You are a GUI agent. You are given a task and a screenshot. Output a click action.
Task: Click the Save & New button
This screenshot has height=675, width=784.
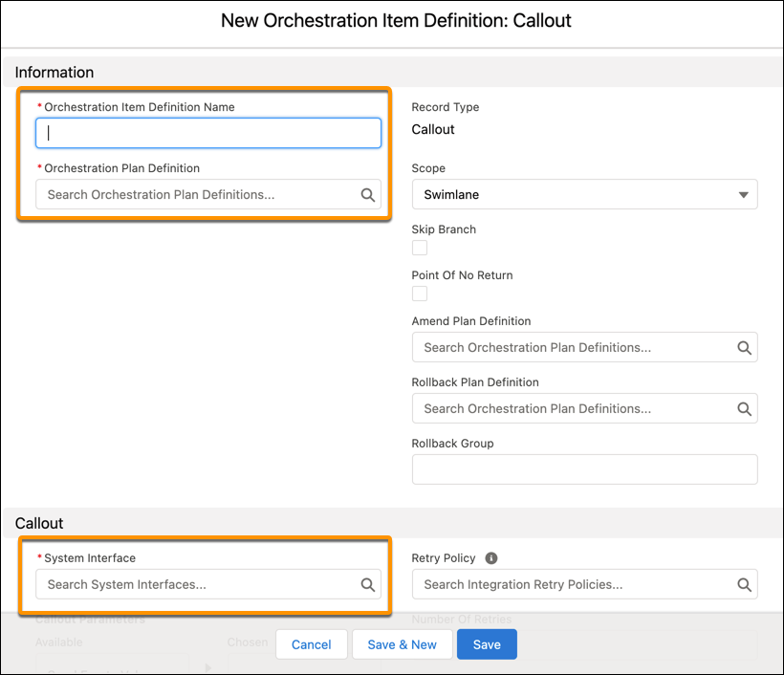pyautogui.click(x=402, y=643)
